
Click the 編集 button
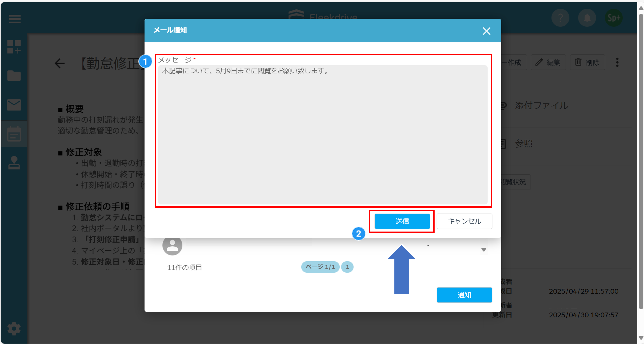coord(548,62)
